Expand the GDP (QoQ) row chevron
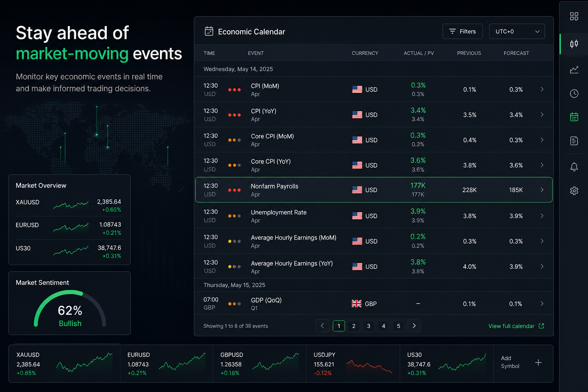Screen dimensions: 588x392 pyautogui.click(x=542, y=304)
